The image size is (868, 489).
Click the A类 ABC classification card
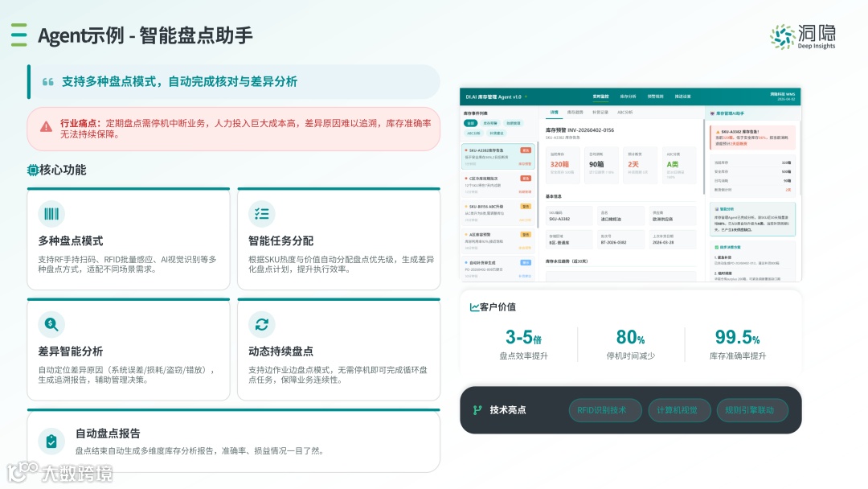pos(678,164)
